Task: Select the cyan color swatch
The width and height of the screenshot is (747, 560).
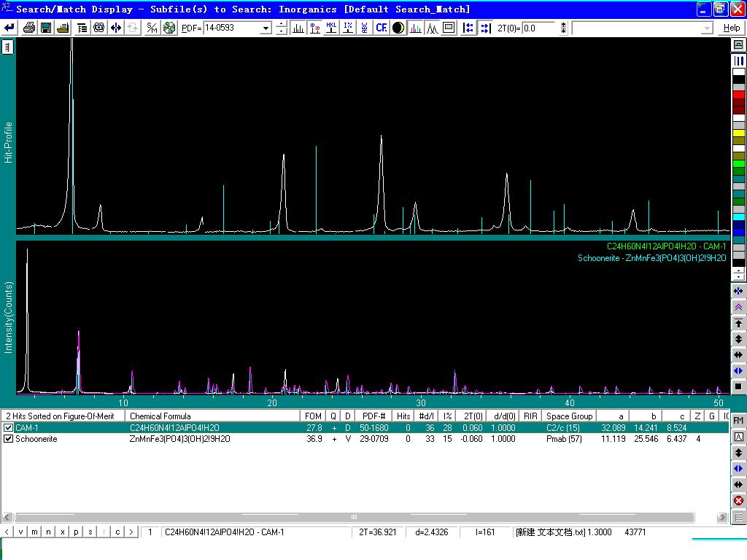Action: tap(738, 217)
